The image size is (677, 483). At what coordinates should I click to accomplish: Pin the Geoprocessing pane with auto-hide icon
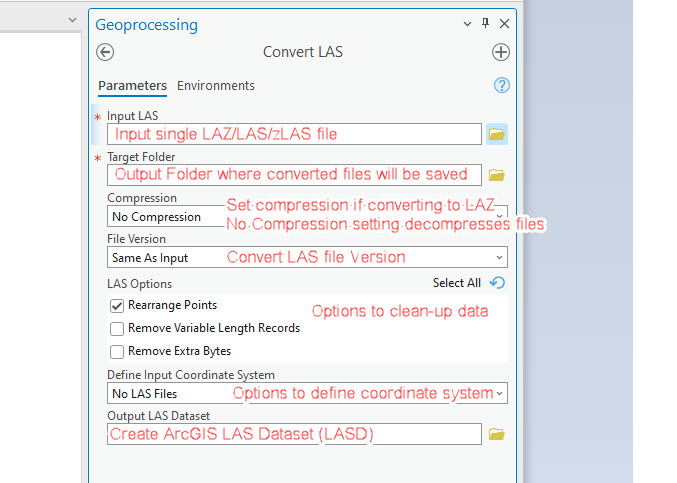click(486, 24)
